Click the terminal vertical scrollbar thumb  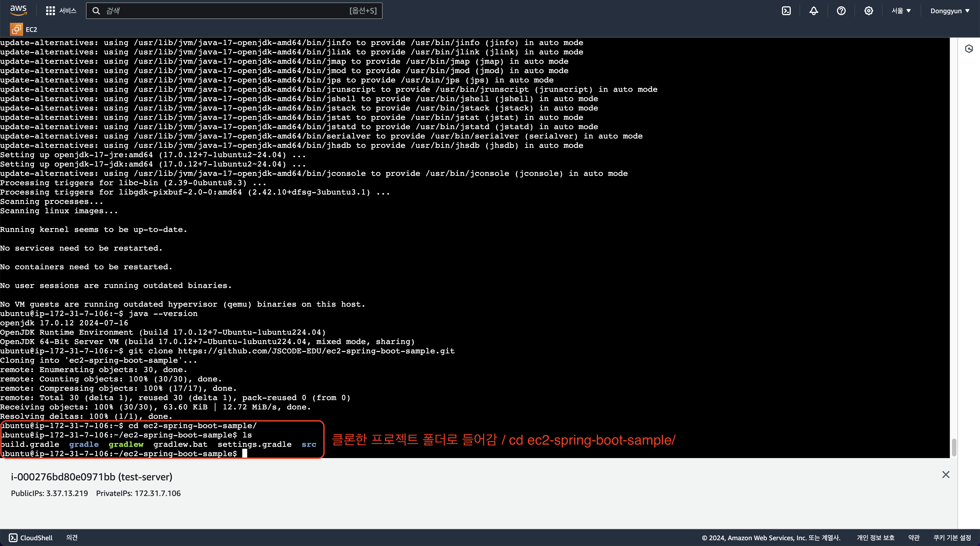coord(954,447)
